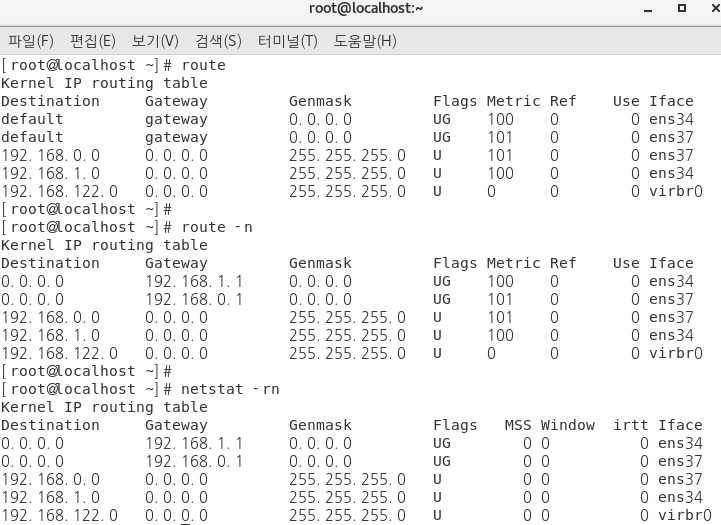This screenshot has width=721, height=525.
Task: Click 'Kernel IP routing table' below netstat -rn
Action: click(x=104, y=407)
